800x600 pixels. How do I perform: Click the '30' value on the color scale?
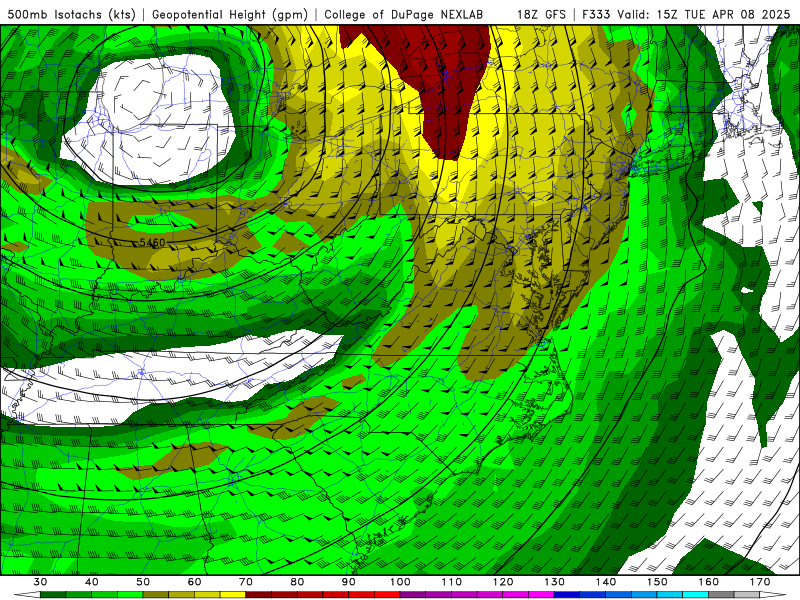[x=40, y=582]
